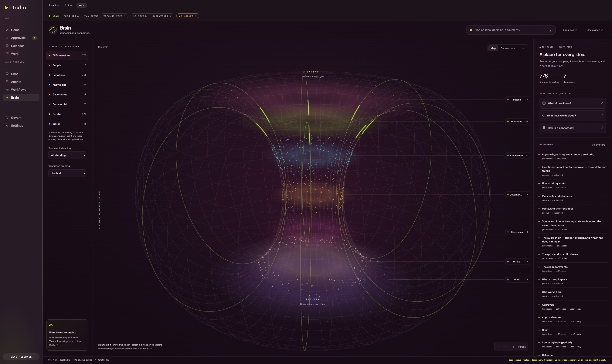612x364 pixels.
Task: Select the People dimension filter
Action: pos(67,65)
